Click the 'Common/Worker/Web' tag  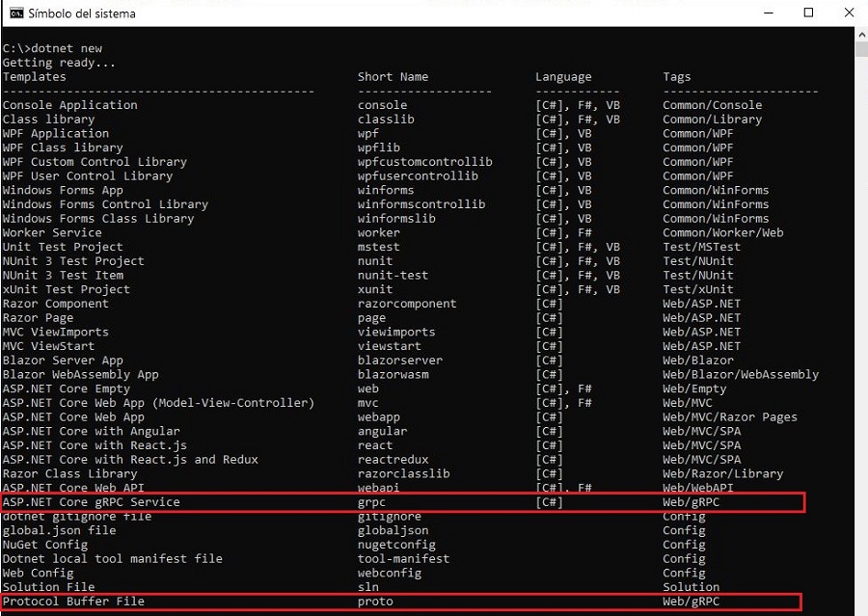tap(723, 232)
